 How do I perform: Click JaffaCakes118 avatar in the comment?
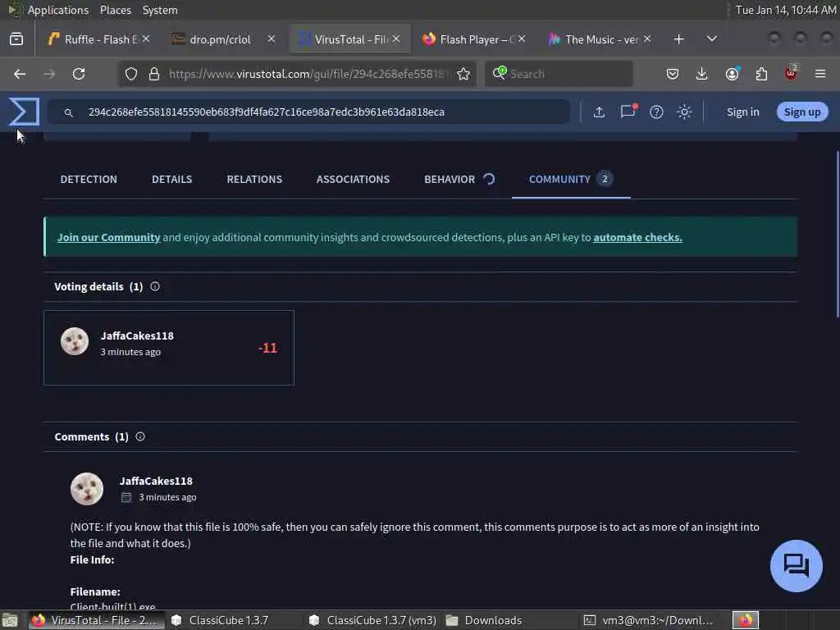pos(87,489)
